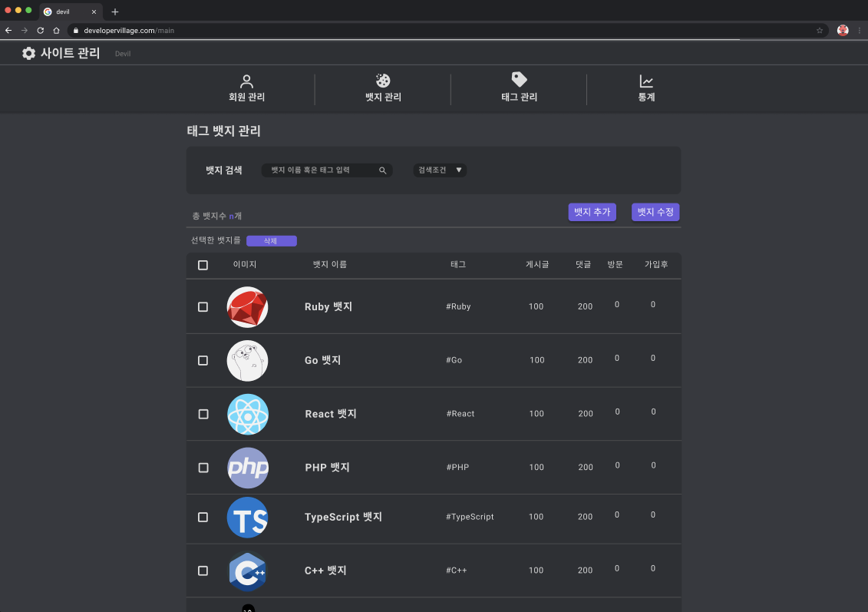Toggle the select-all header checkbox
Image resolution: width=868 pixels, height=612 pixels.
(x=203, y=265)
